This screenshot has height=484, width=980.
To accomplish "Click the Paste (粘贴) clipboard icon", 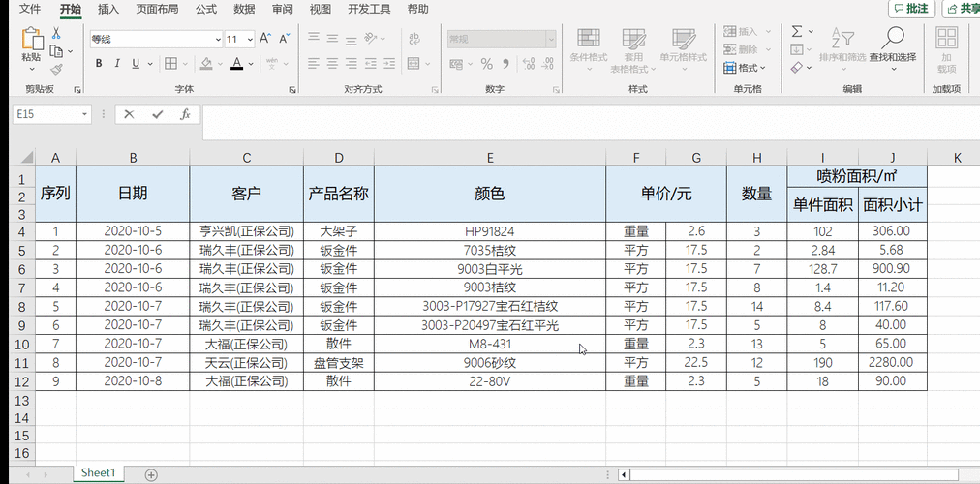I will click(x=32, y=39).
